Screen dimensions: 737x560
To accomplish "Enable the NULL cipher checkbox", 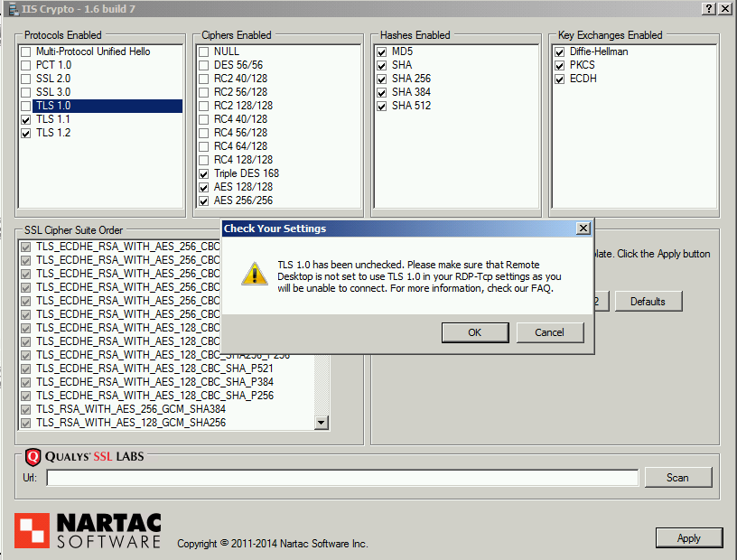I will point(203,51).
